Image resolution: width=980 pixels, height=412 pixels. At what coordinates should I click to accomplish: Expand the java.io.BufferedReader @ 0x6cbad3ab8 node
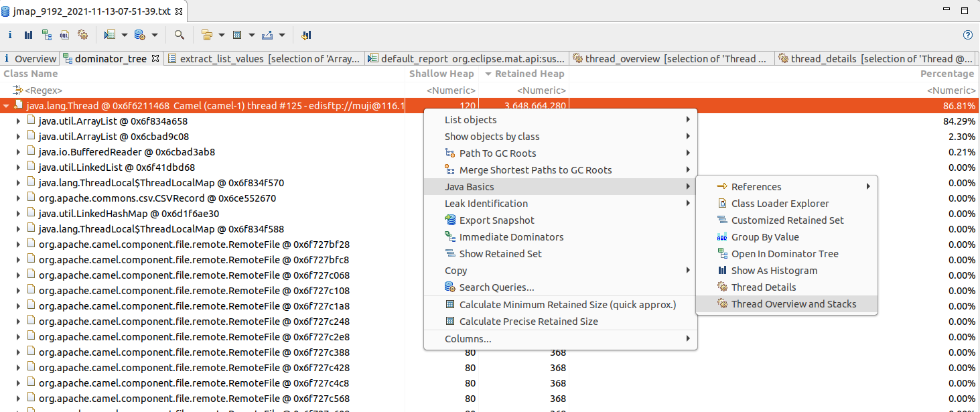19,152
